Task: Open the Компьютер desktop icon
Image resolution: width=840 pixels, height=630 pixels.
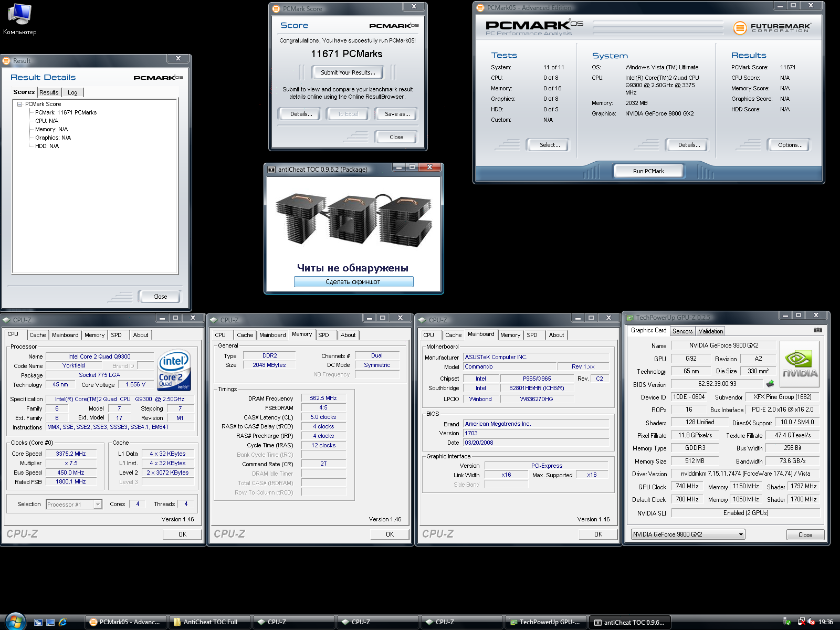Action: click(x=19, y=19)
